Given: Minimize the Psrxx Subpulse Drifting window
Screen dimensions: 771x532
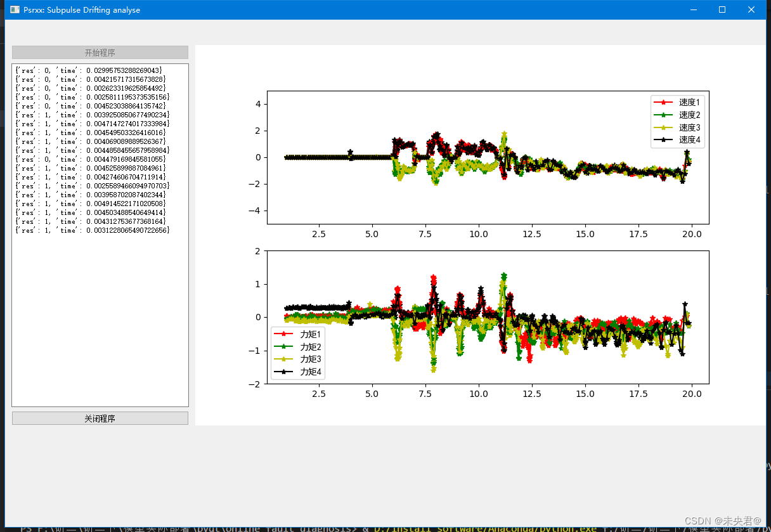Looking at the screenshot, I should click(x=693, y=10).
